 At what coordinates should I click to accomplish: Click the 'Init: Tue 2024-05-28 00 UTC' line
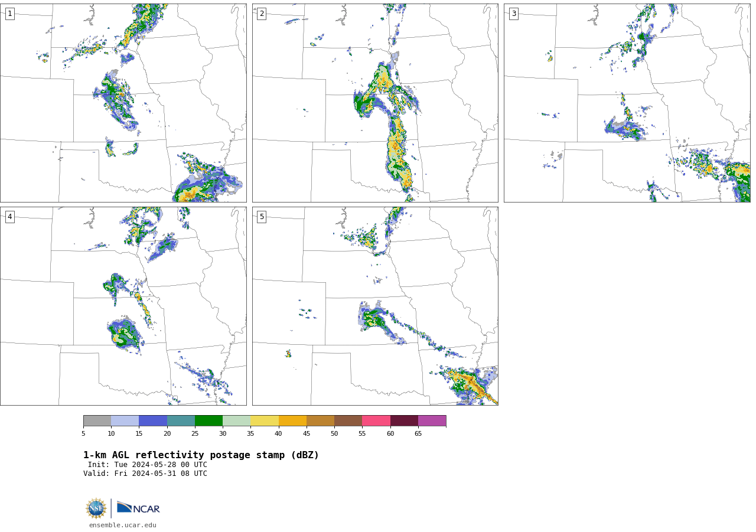(148, 465)
